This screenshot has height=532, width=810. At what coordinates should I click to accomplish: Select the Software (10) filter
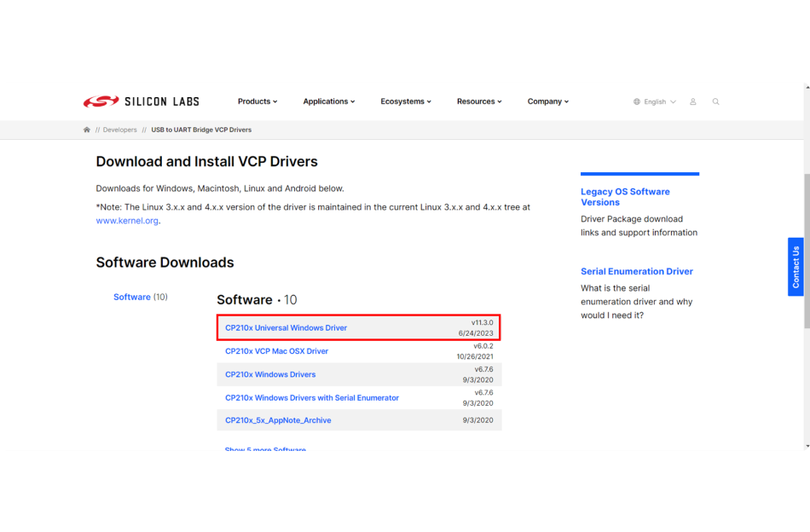click(x=141, y=297)
